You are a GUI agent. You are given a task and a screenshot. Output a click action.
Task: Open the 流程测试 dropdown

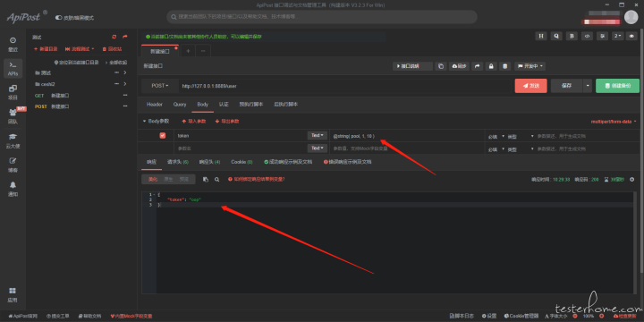point(80,49)
